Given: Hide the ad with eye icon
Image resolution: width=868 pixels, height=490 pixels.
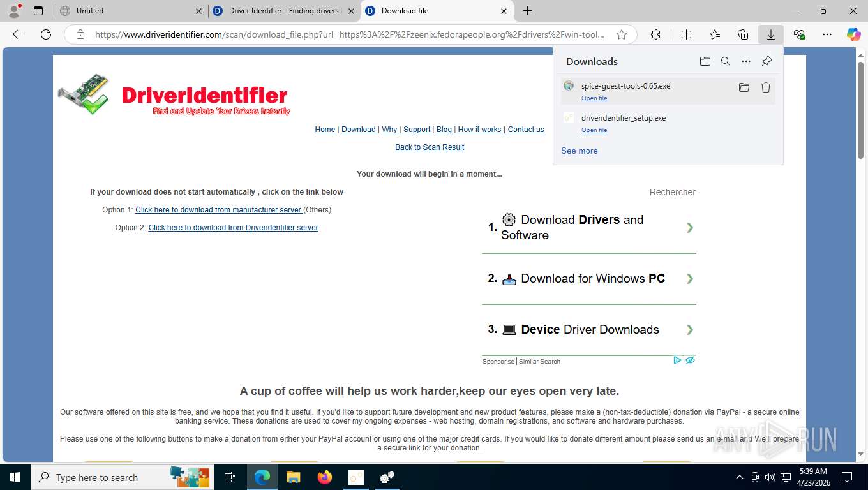Looking at the screenshot, I should (690, 360).
